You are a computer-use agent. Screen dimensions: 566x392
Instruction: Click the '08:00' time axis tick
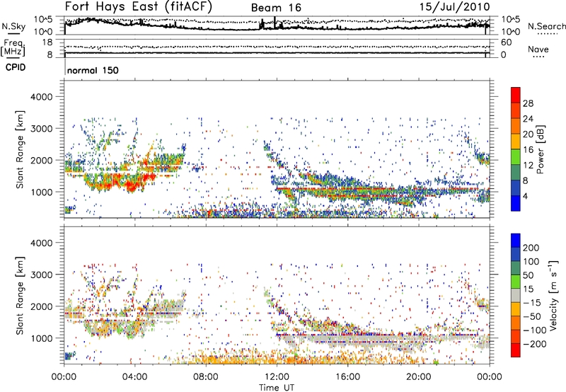pos(206,377)
